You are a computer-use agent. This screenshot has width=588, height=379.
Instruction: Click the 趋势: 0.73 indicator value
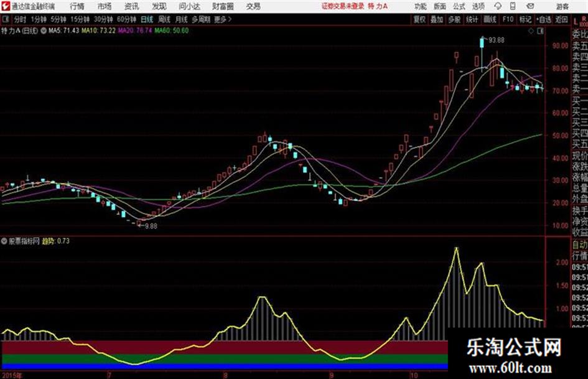55,241
